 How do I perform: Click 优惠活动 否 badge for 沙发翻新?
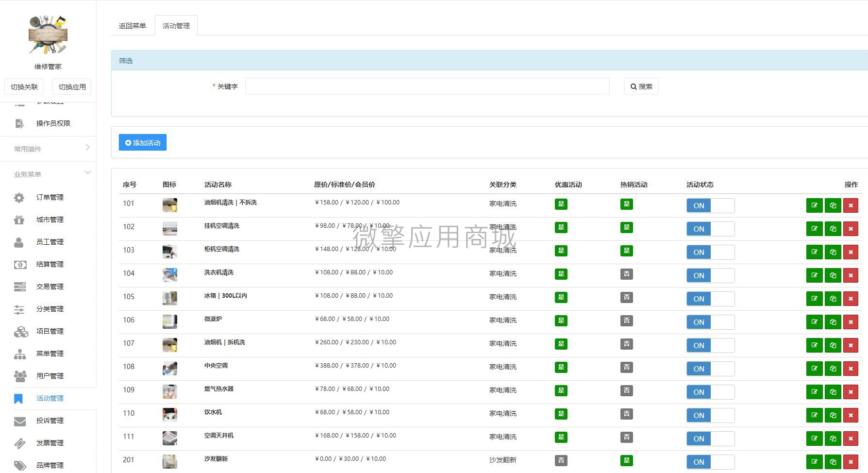point(561,460)
